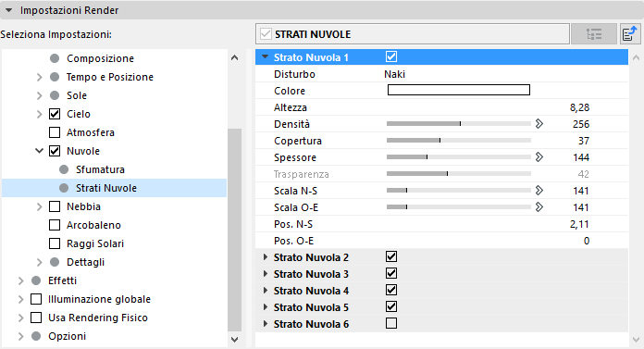
Task: Click the export settings icon at top right
Action: [629, 33]
